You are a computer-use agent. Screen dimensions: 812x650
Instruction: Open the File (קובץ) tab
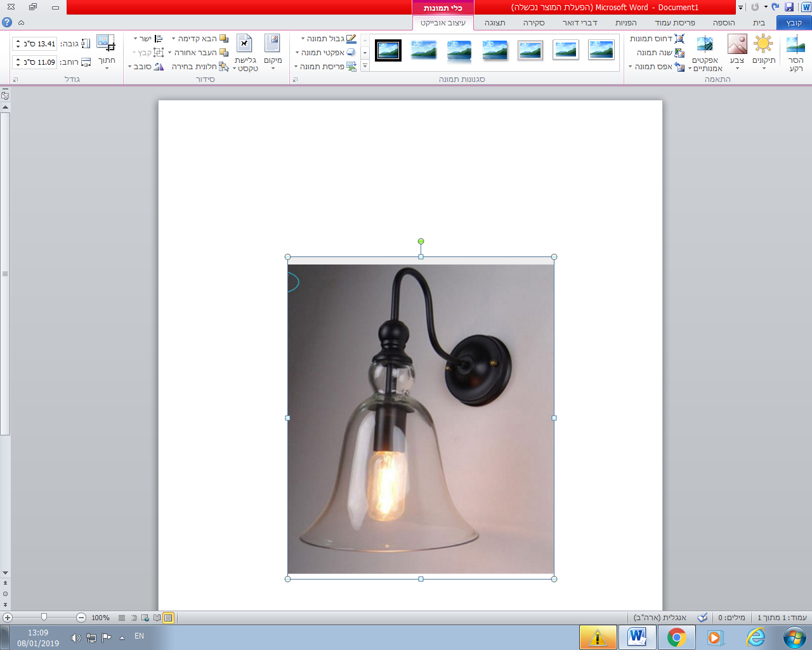(x=794, y=23)
